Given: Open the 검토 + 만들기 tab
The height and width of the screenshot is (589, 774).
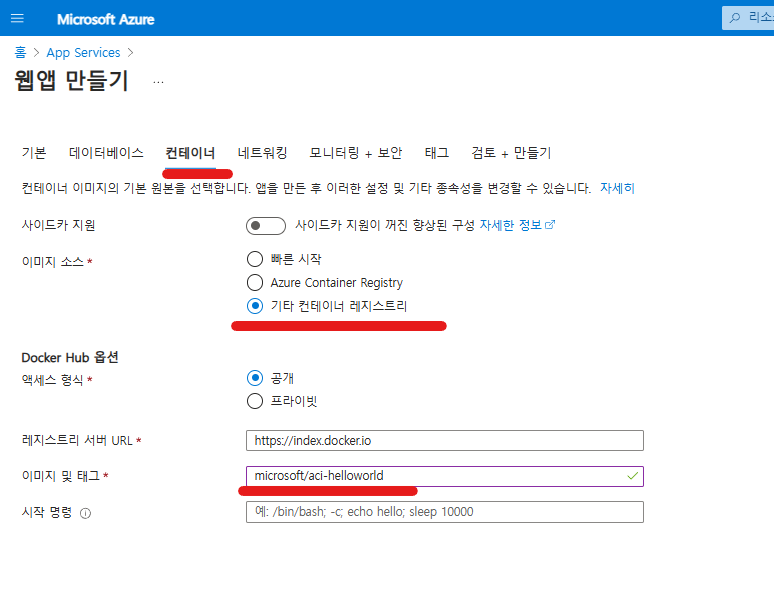Looking at the screenshot, I should [x=511, y=153].
